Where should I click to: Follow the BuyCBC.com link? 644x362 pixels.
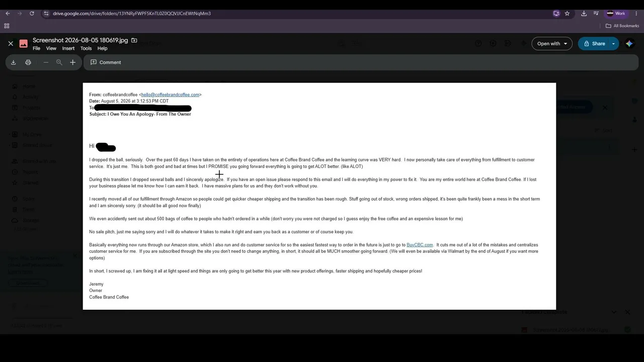[x=420, y=245]
